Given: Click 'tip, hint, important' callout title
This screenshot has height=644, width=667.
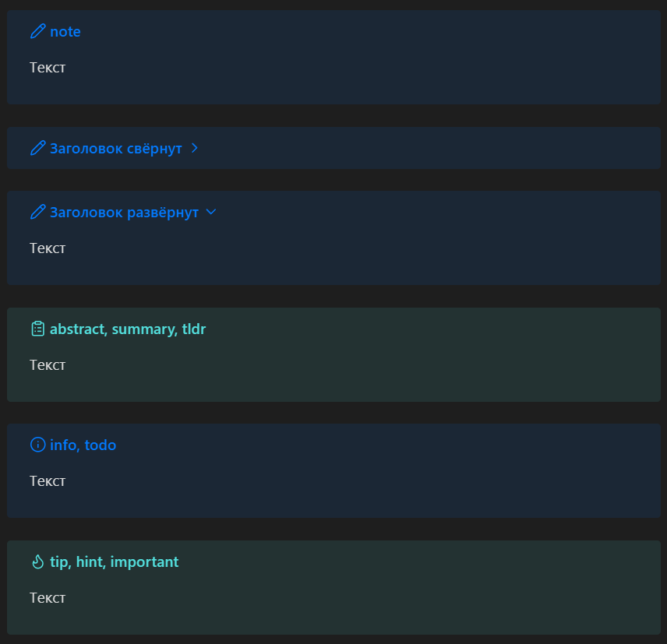Looking at the screenshot, I should click(x=114, y=561).
